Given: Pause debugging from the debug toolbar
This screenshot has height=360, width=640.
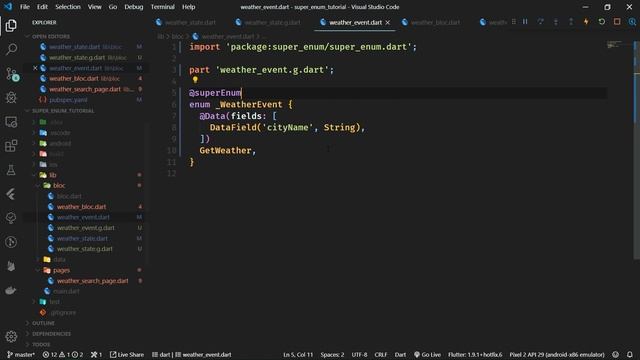Looking at the screenshot, I should coord(525,22).
